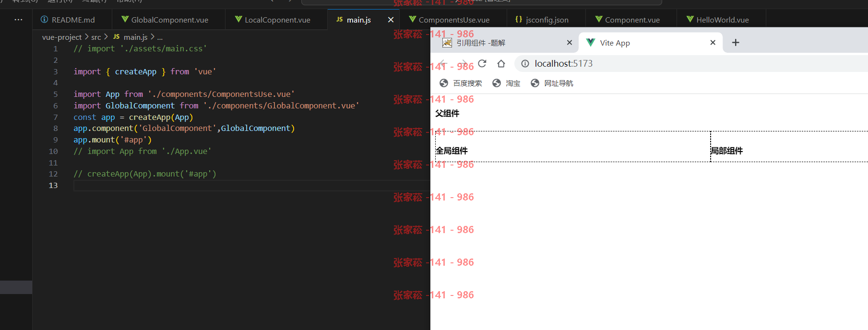
Task: Close the 引用组件 -题解 browser tab
Action: point(569,43)
